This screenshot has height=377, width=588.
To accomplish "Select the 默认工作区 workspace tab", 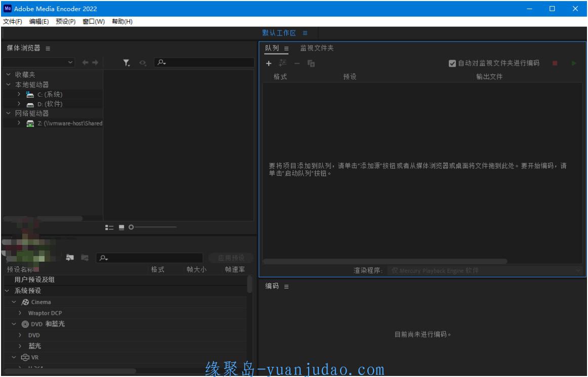I will click(x=279, y=33).
